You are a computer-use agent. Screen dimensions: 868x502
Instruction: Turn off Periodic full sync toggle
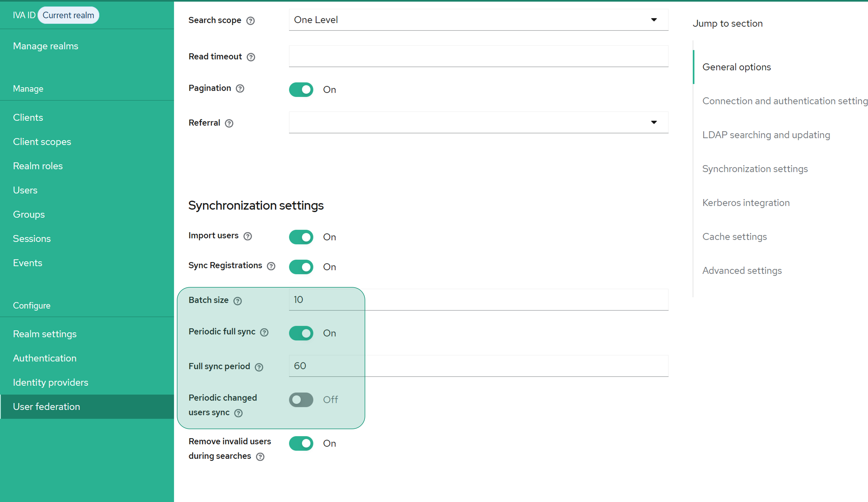point(301,333)
